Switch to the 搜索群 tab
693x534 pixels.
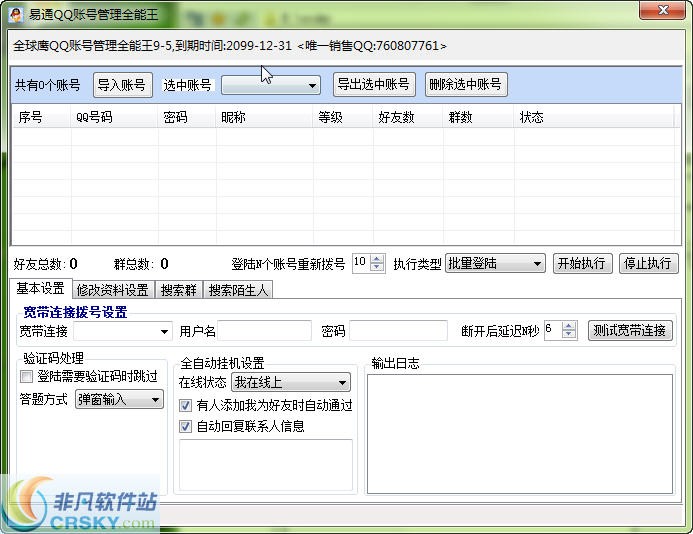[179, 290]
